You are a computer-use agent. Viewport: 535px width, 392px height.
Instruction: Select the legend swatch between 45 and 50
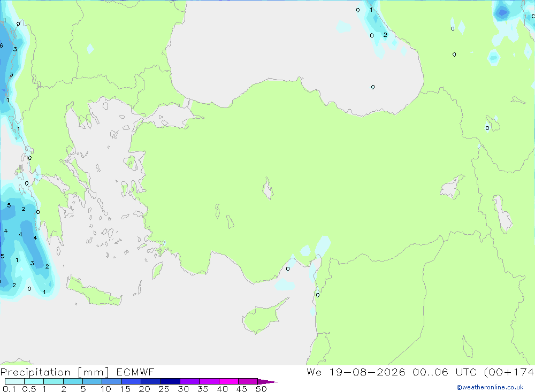point(248,381)
